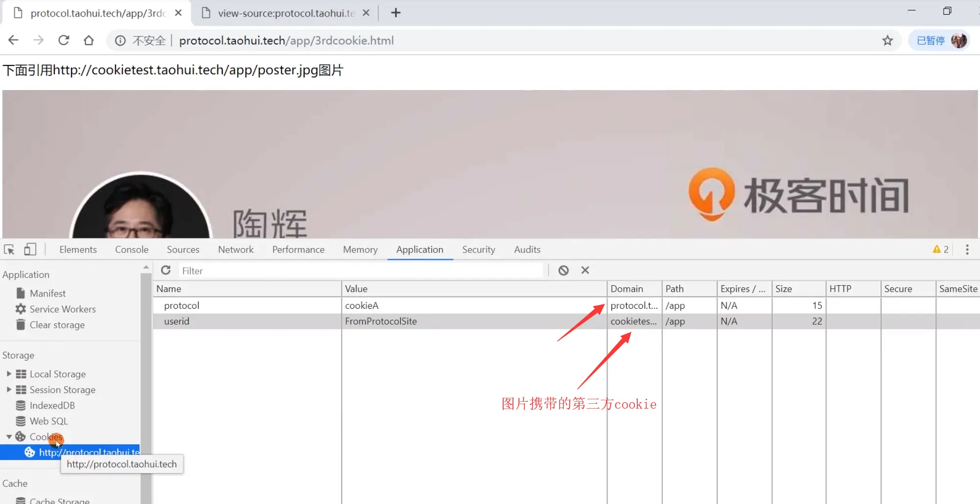This screenshot has height=504, width=980.
Task: Select Web SQL in the Storage section
Action: [48, 421]
